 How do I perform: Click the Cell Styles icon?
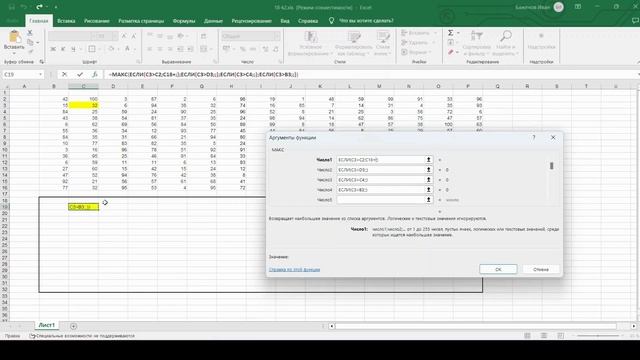[383, 37]
